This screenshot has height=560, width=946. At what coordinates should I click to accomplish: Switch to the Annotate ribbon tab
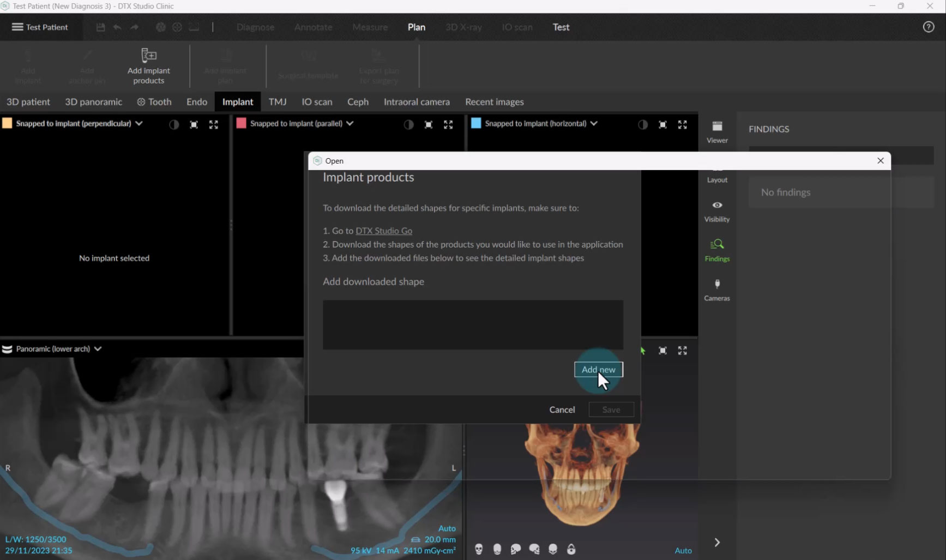[x=313, y=27]
